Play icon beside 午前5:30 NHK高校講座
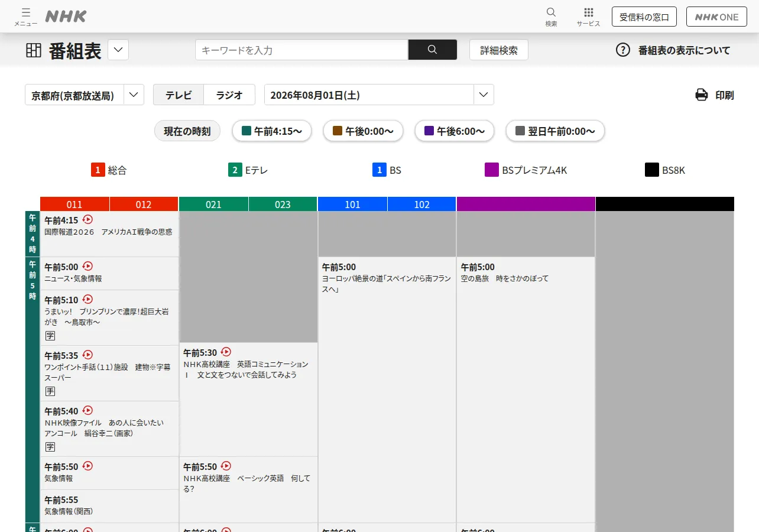 [226, 352]
